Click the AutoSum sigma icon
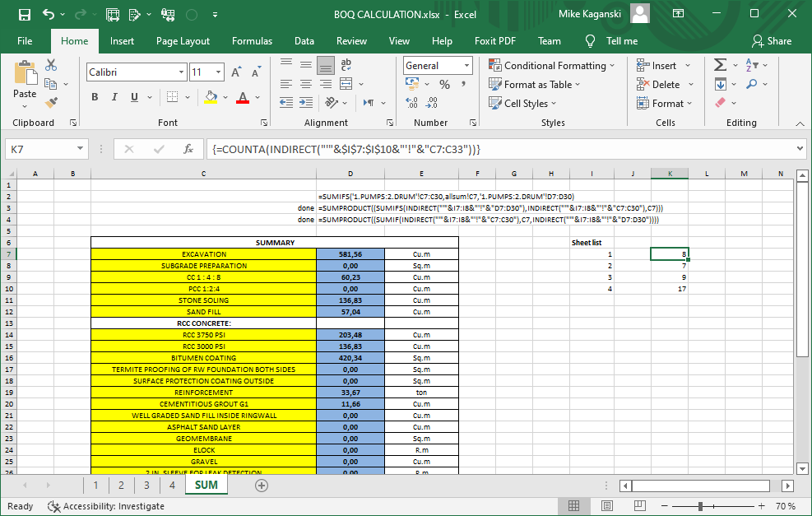This screenshot has height=516, width=812. pos(720,65)
